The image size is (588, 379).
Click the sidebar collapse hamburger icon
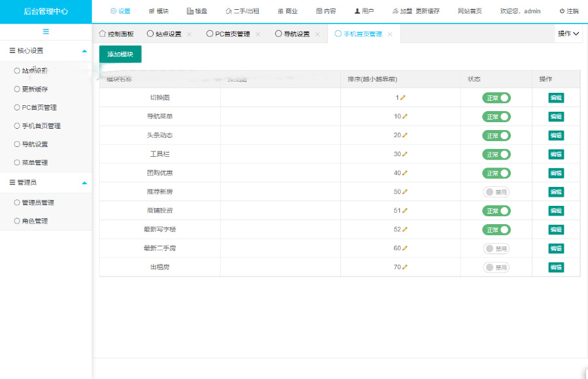46,32
